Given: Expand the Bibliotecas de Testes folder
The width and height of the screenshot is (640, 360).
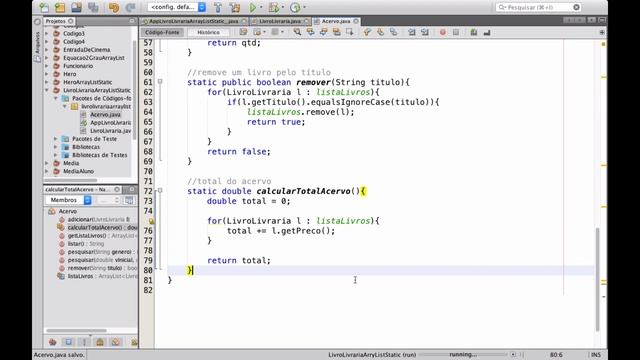Looking at the screenshot, I should (x=56, y=155).
